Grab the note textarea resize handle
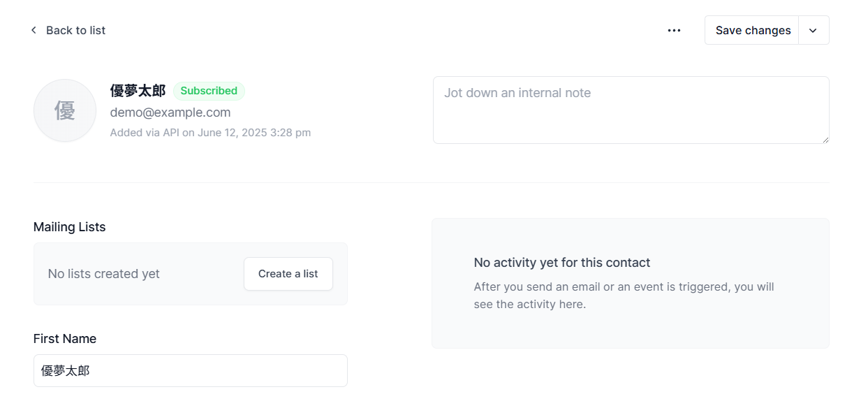Screen dimensions: 868x408 point(825,140)
